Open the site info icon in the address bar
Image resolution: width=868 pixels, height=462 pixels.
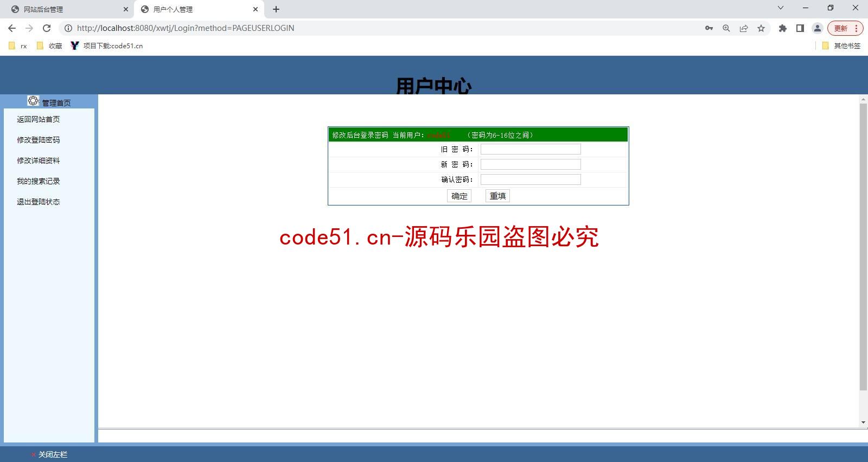pyautogui.click(x=68, y=28)
